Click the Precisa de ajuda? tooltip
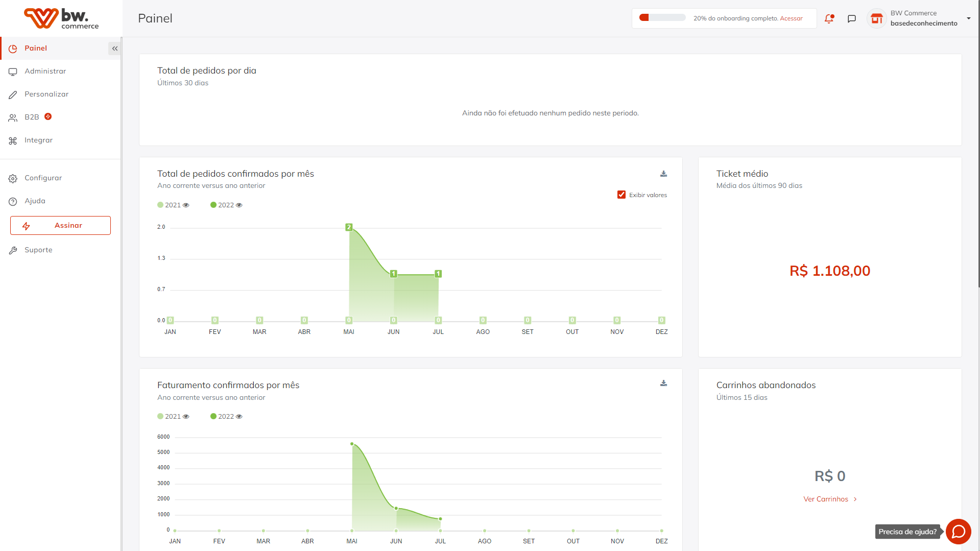The image size is (980, 551). 907,532
